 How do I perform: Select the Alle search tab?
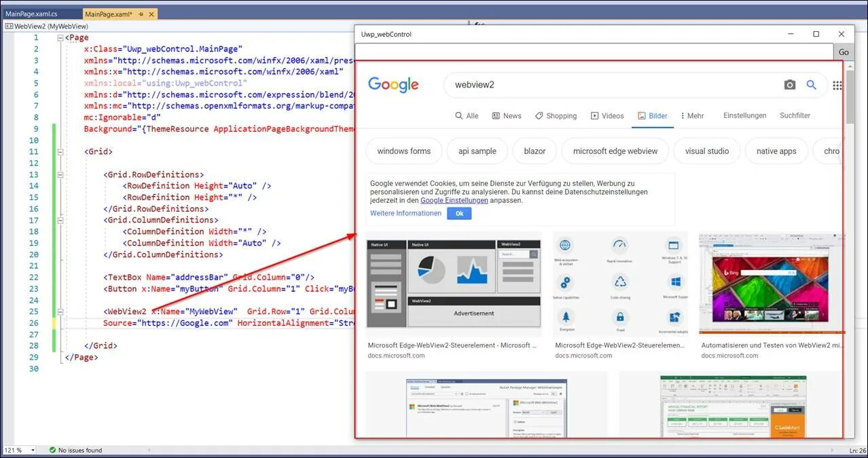467,116
